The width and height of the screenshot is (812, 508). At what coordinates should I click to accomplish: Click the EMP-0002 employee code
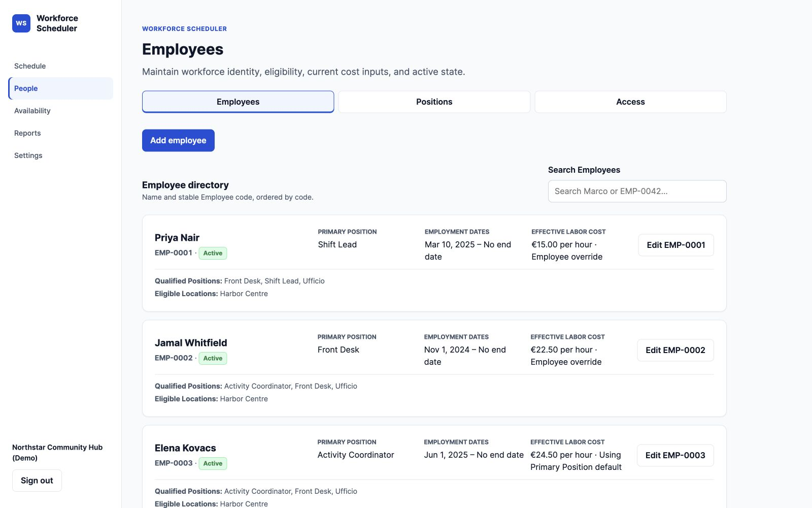pyautogui.click(x=174, y=358)
